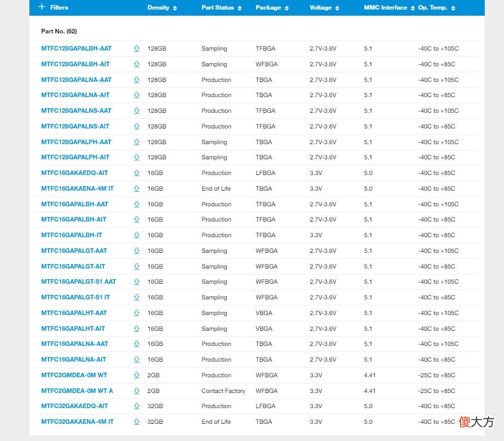The height and width of the screenshot is (441, 504).
Task: Sort by Part Status column
Action: pos(222,8)
